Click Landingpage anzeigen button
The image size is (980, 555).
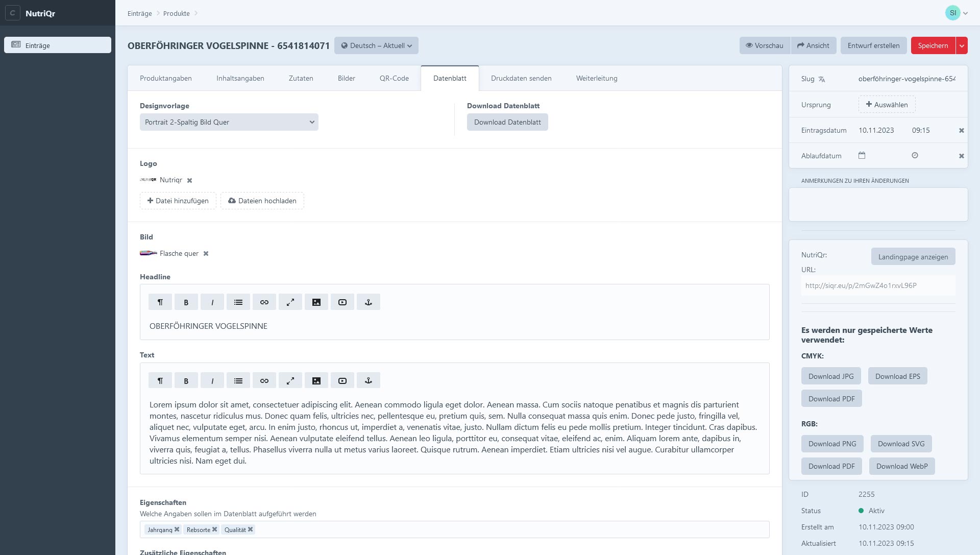click(913, 257)
